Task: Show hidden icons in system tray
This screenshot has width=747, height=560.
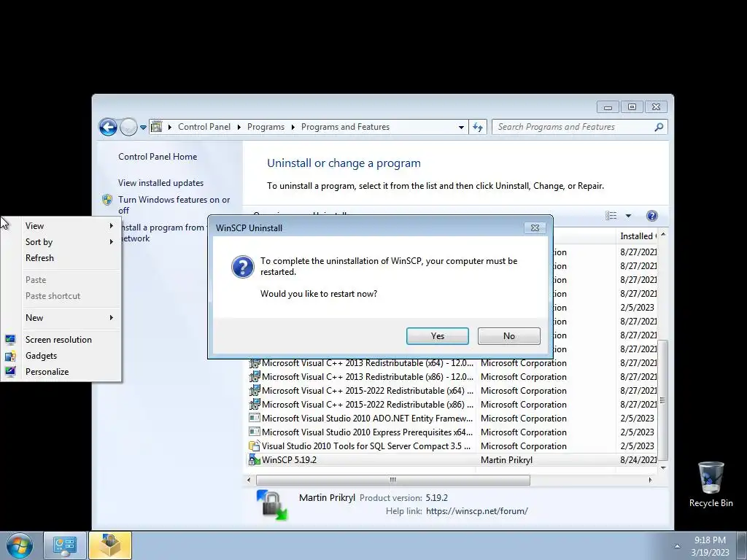Action: 677,546
